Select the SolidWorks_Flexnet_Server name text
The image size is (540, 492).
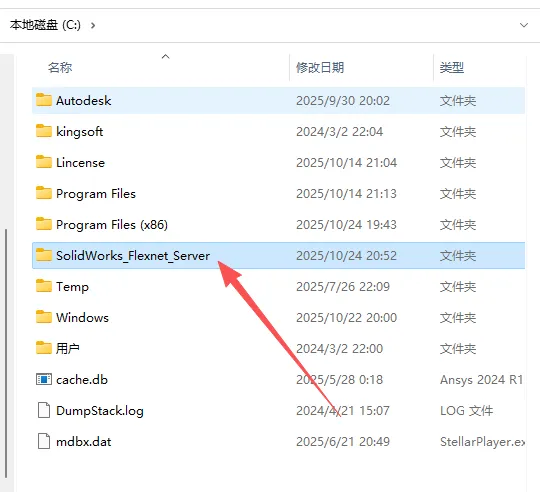tap(133, 256)
